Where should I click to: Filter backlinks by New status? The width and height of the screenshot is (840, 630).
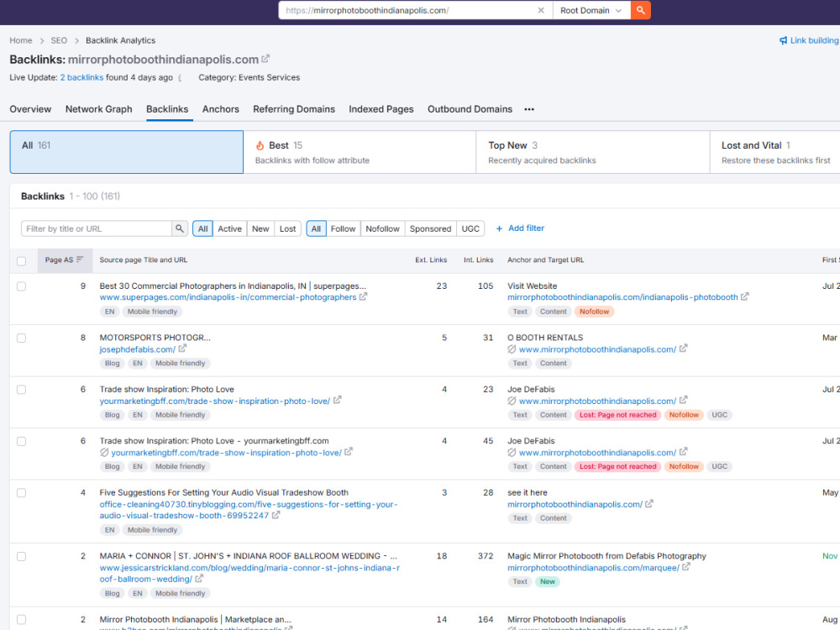pos(260,228)
